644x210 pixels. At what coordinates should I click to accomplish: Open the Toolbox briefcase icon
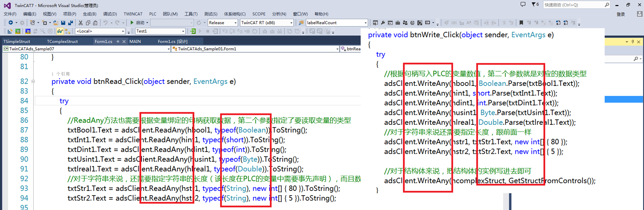click(x=397, y=23)
